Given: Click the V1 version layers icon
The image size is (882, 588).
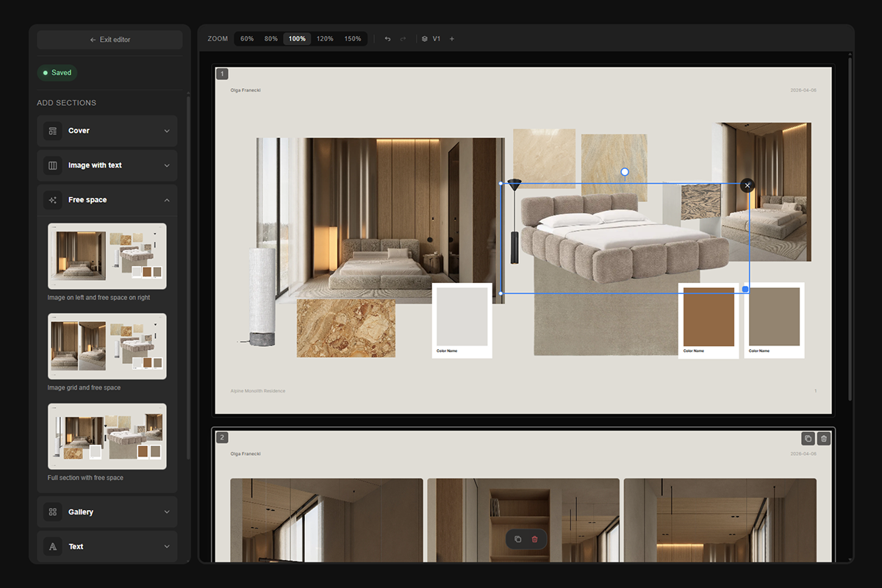Looking at the screenshot, I should [425, 39].
